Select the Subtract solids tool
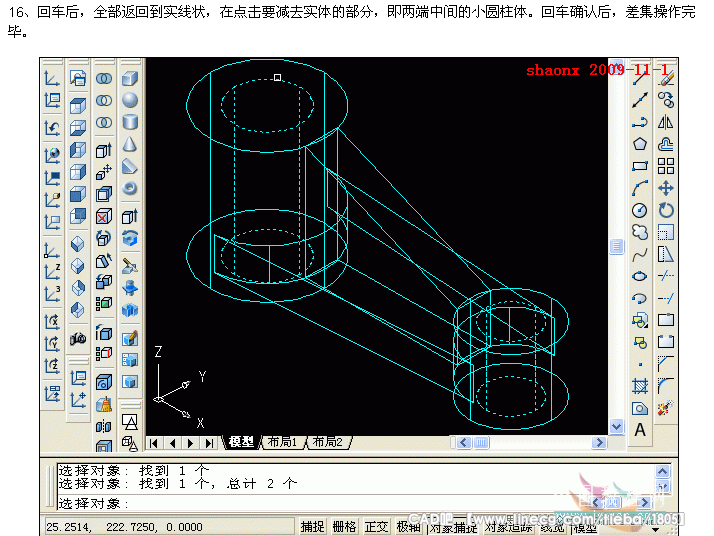Image resolution: width=714 pixels, height=536 pixels. click(104, 100)
